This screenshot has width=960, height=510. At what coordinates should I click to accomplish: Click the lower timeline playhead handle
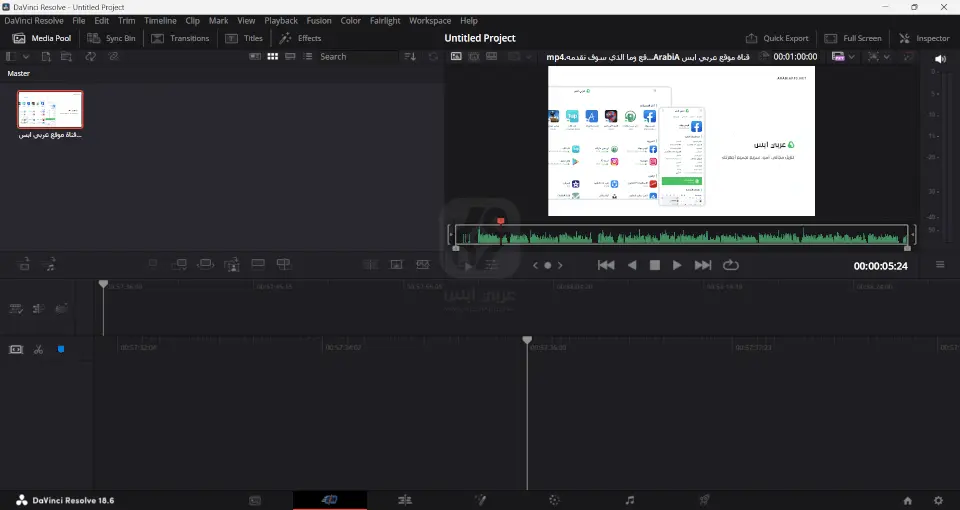[527, 340]
